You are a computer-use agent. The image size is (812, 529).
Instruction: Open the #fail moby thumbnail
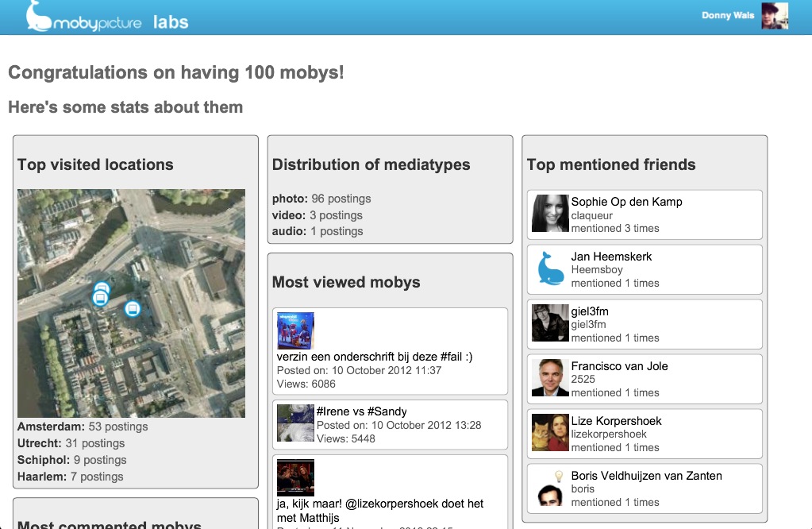295,330
